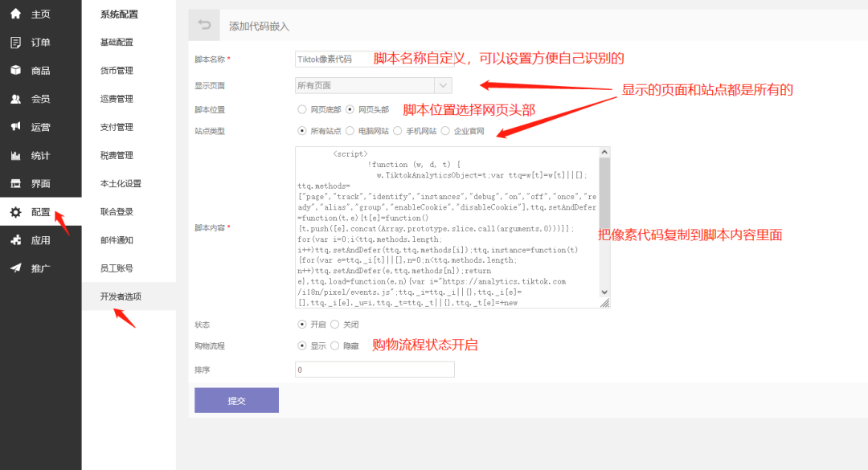The image size is (868, 470).
Task: Click the box icon beside 商品
Action: point(15,71)
